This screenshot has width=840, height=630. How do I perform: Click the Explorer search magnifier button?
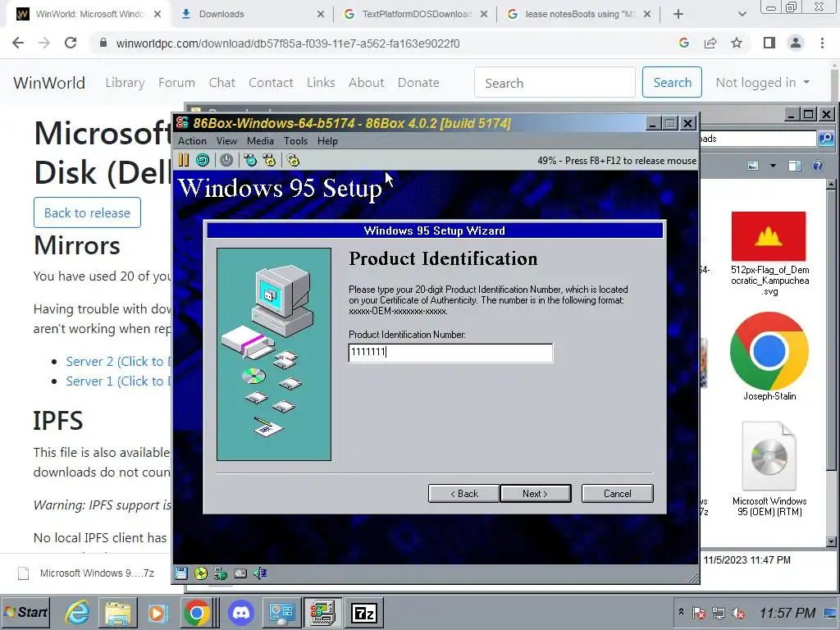coord(826,138)
